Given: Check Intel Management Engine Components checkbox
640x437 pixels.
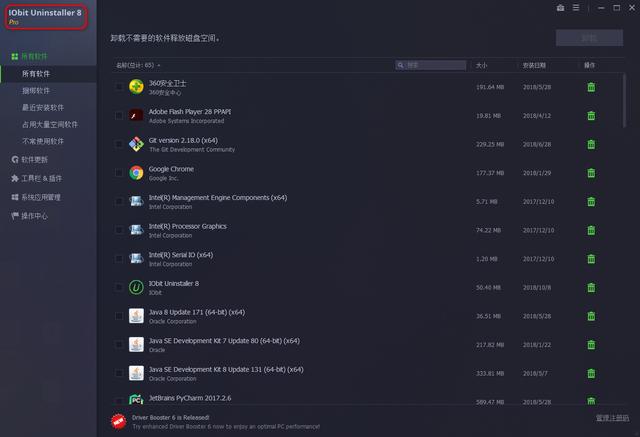Looking at the screenshot, I should [119, 202].
